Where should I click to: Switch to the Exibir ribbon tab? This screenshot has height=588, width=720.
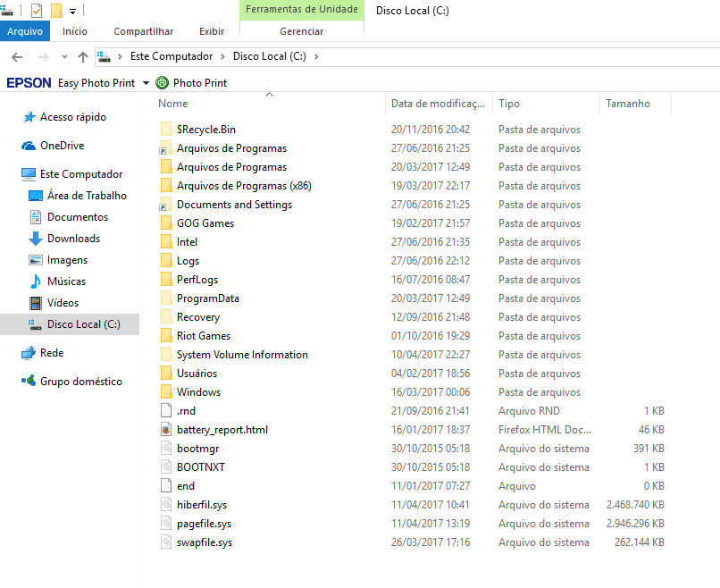click(x=212, y=31)
